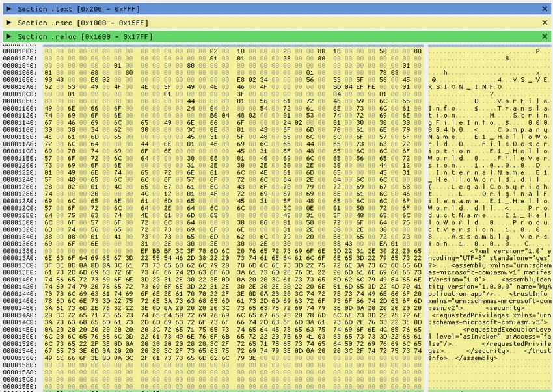Select offset 00001260 in the address column
The image size is (553, 392).
[x=20, y=187]
